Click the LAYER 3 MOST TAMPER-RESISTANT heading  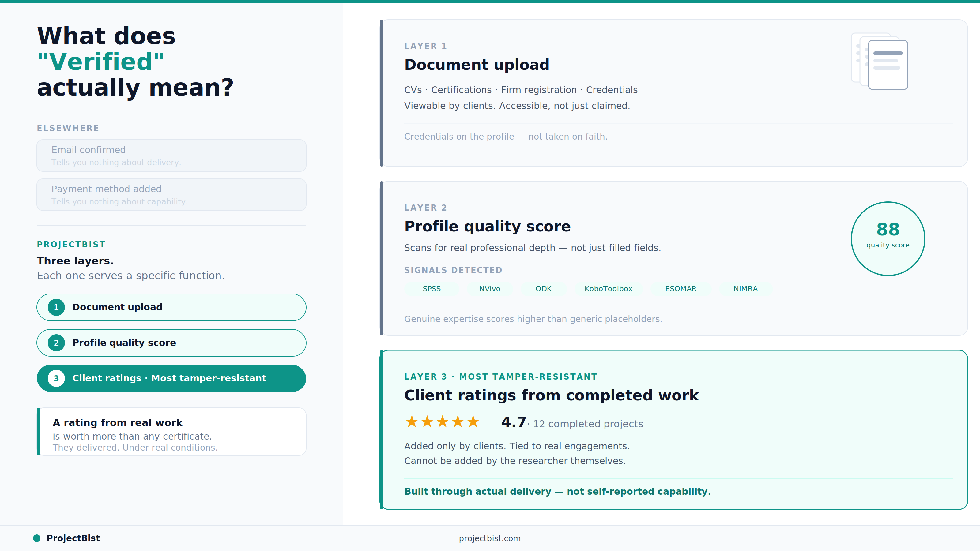[x=501, y=377]
